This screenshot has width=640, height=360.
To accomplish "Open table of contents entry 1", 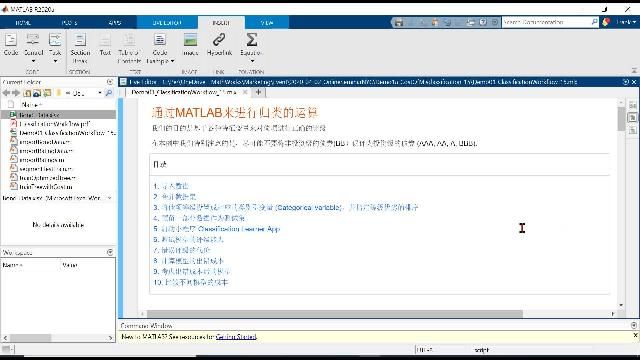I will pyautogui.click(x=171, y=186).
